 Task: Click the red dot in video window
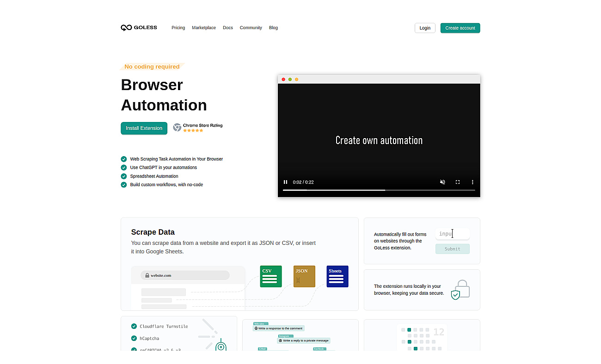point(283,79)
